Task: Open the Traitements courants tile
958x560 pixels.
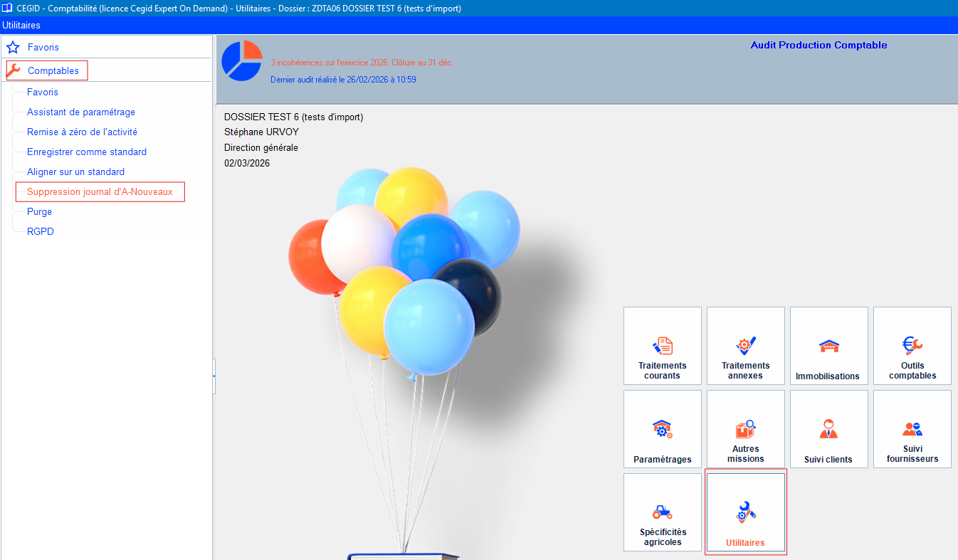Action: 662,346
